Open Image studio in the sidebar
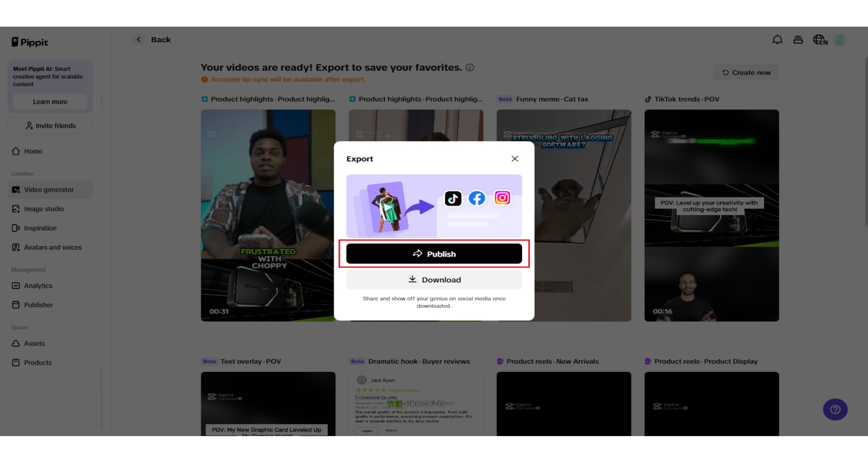 point(50,209)
